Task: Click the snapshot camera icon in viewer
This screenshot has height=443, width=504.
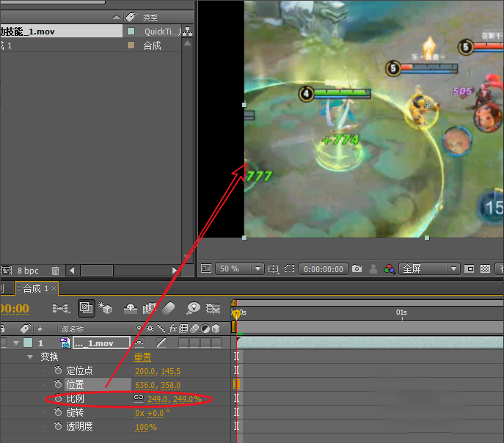Action: 357,269
